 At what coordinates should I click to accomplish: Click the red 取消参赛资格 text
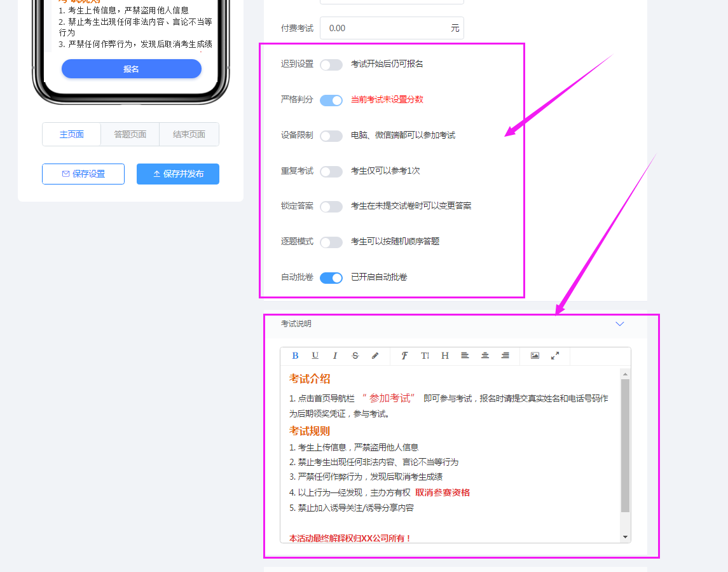[443, 492]
